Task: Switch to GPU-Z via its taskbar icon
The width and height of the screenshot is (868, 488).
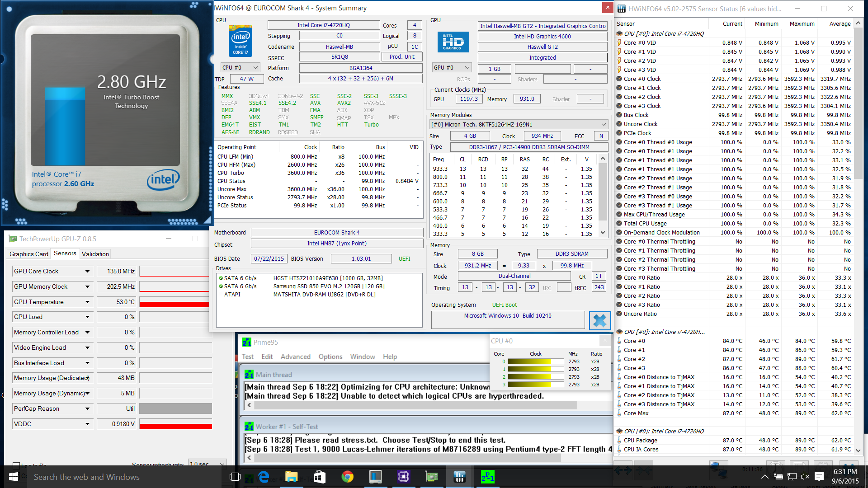Action: [432, 477]
